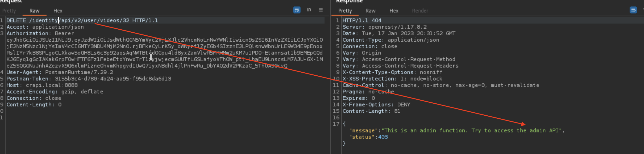Select the Request Pretty tab
Viewport: 644px width, 154px height.
tap(9, 11)
